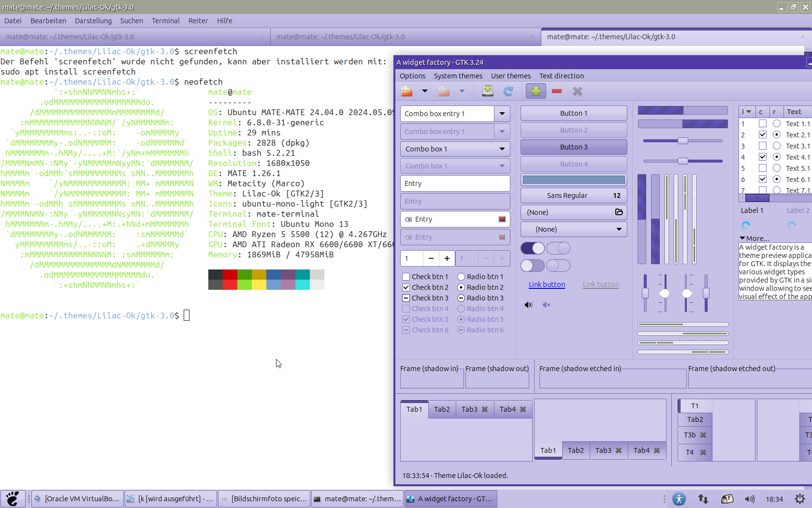Click the green plus add toolbar icon
This screenshot has height=508, width=812.
coord(536,91)
